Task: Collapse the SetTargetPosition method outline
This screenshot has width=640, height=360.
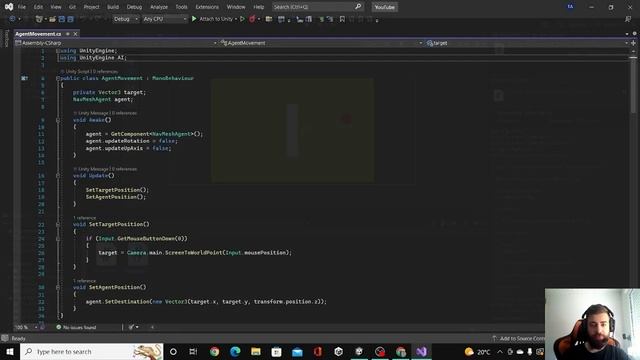Action: click(x=58, y=224)
